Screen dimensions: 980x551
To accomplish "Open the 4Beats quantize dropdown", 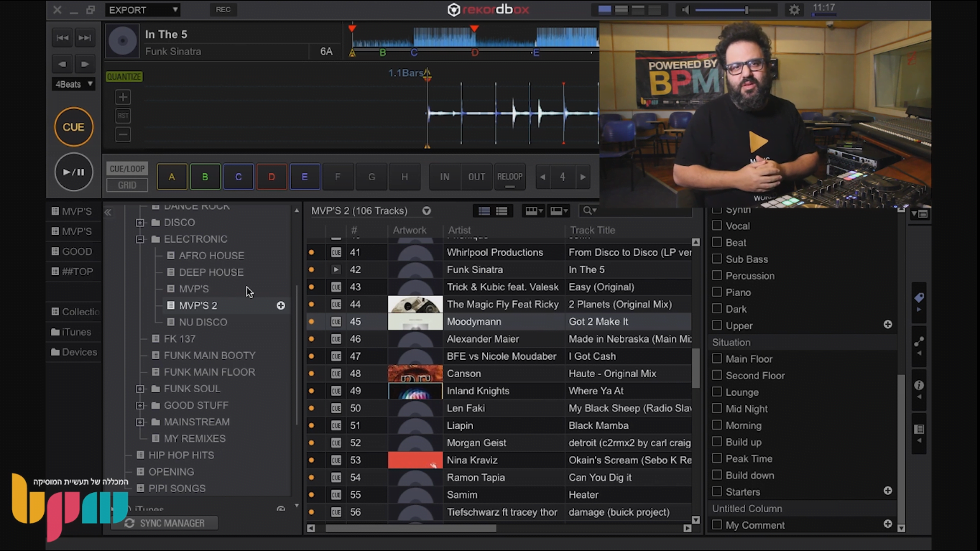I will (73, 84).
